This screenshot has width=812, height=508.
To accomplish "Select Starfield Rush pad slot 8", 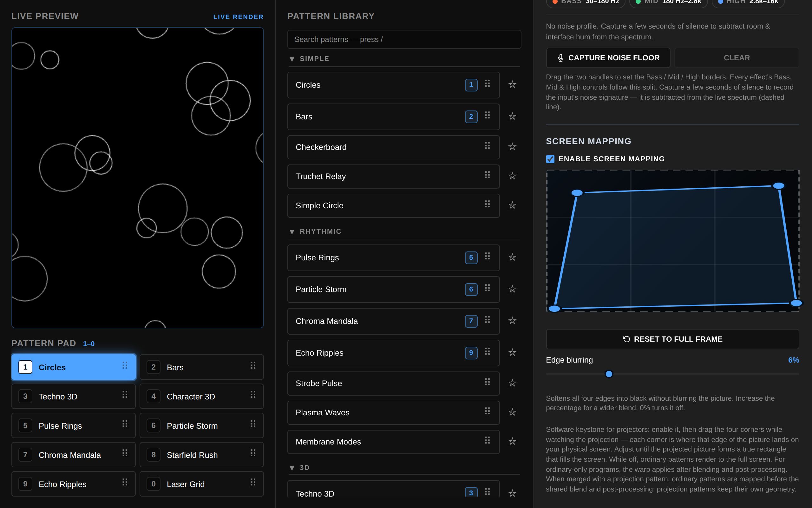I will coord(202,455).
